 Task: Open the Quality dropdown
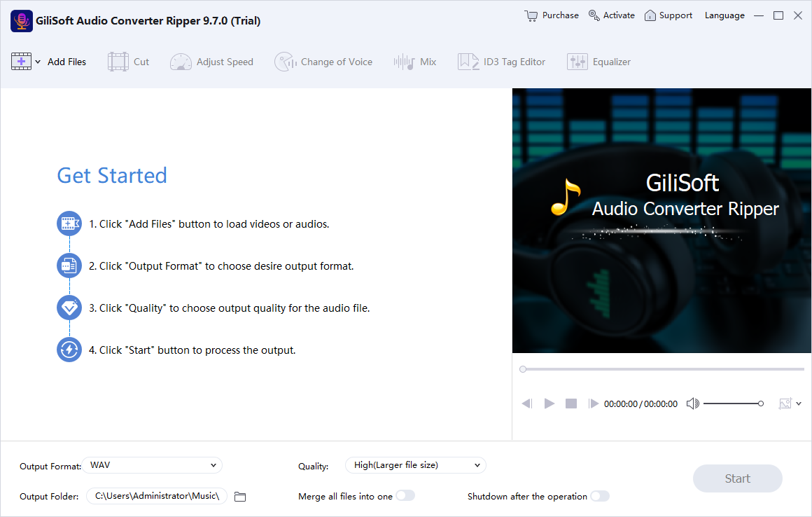[x=415, y=465]
